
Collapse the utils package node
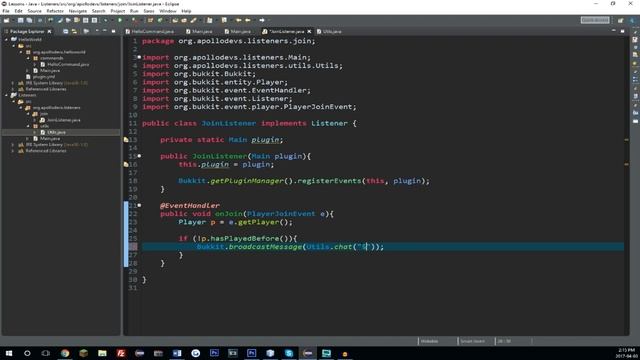pyautogui.click(x=28, y=126)
